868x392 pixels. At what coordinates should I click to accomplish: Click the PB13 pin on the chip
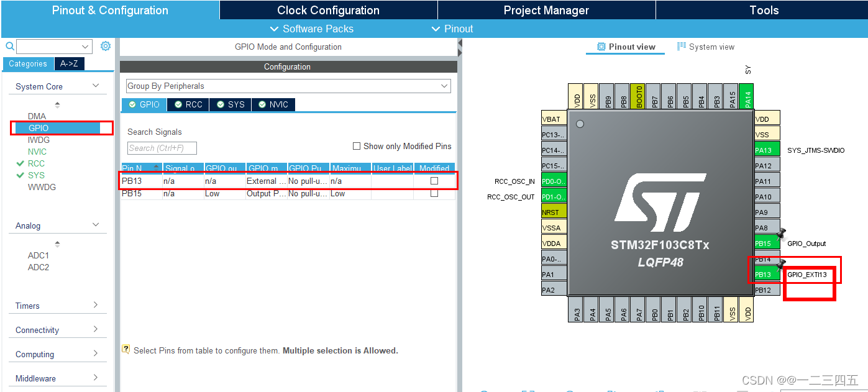pyautogui.click(x=767, y=274)
